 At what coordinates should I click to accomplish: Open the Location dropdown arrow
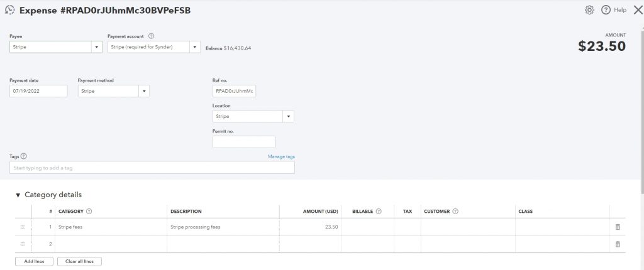tap(288, 117)
